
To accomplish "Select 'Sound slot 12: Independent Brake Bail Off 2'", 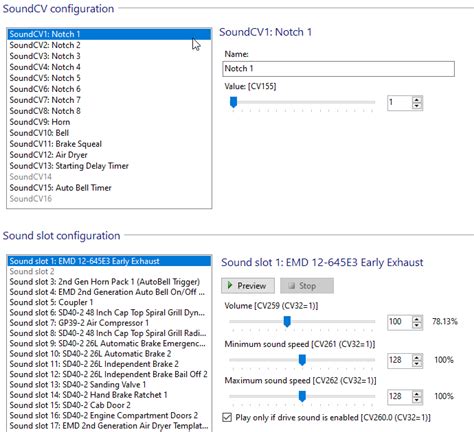I will [109, 375].
